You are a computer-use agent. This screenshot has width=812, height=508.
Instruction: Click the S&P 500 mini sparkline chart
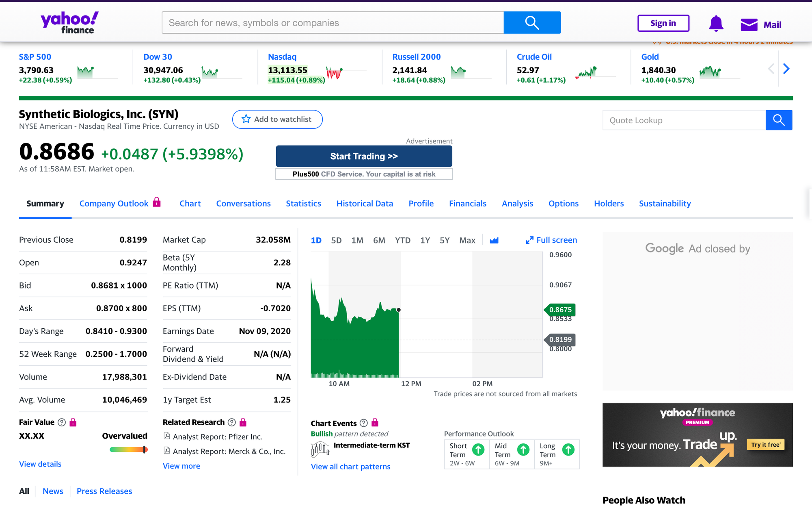97,72
